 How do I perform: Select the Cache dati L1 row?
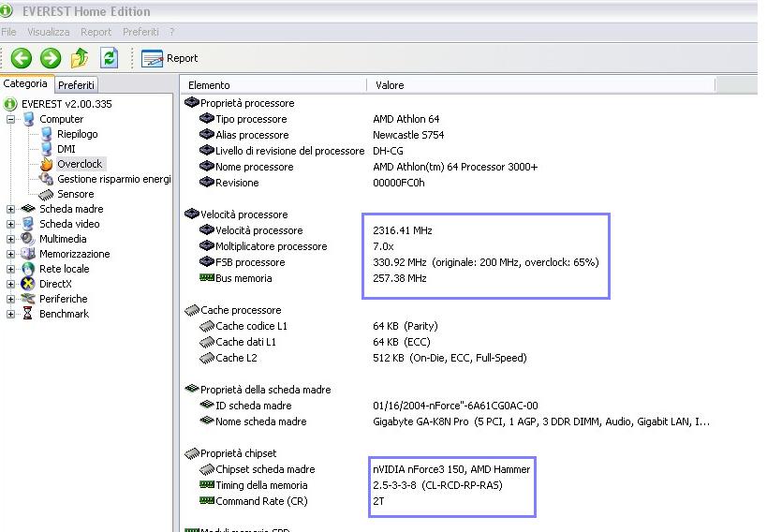point(315,342)
